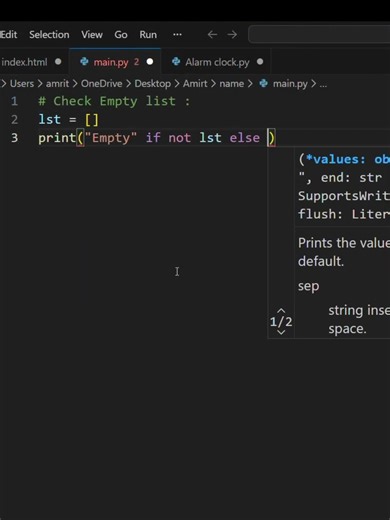Expand the overflow menu with three dots

pyautogui.click(x=177, y=34)
